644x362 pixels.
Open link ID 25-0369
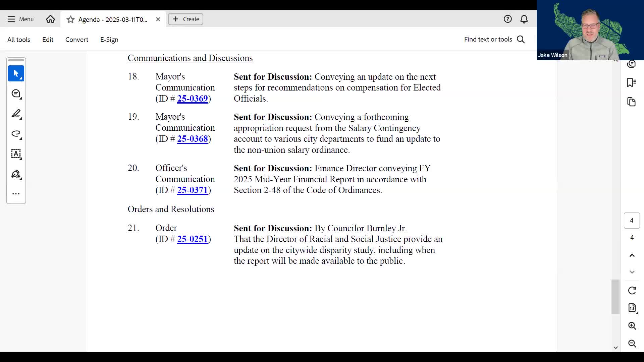193,99
